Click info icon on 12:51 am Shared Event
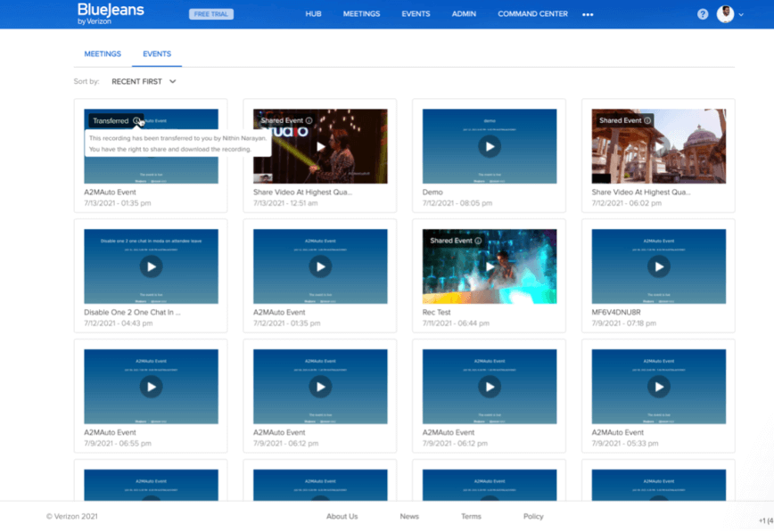Viewport: 774px width, 532px height. click(309, 120)
